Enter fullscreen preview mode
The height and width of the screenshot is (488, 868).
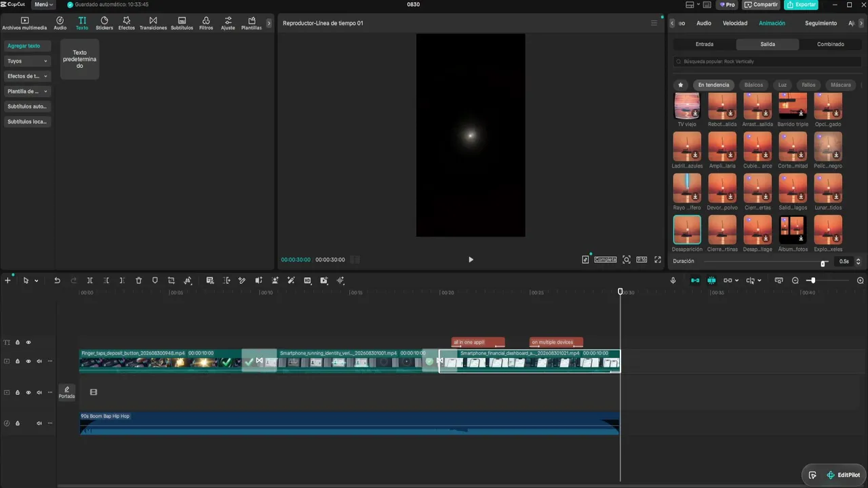point(658,260)
